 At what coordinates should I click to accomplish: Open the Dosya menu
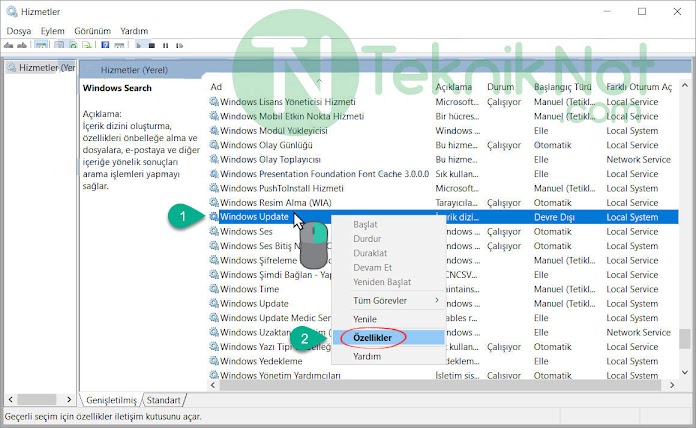tap(19, 31)
